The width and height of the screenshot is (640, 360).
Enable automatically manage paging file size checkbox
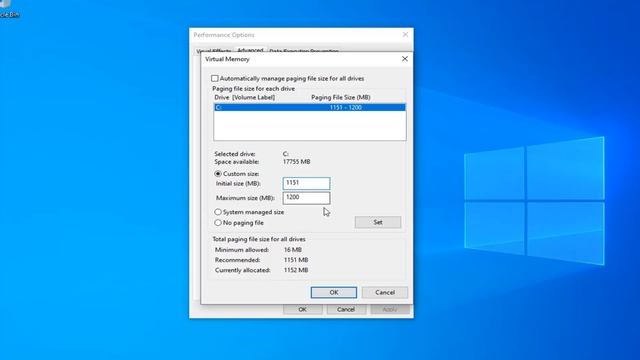[215, 78]
